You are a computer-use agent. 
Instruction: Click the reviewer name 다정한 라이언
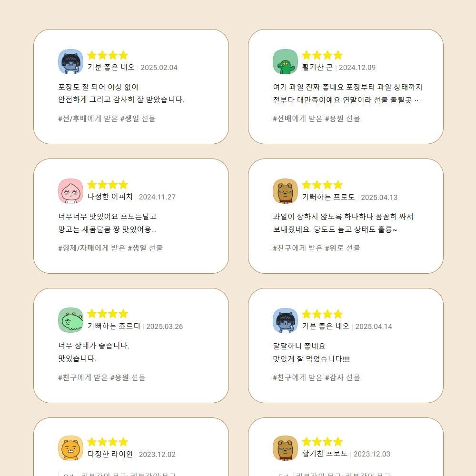click(x=110, y=454)
